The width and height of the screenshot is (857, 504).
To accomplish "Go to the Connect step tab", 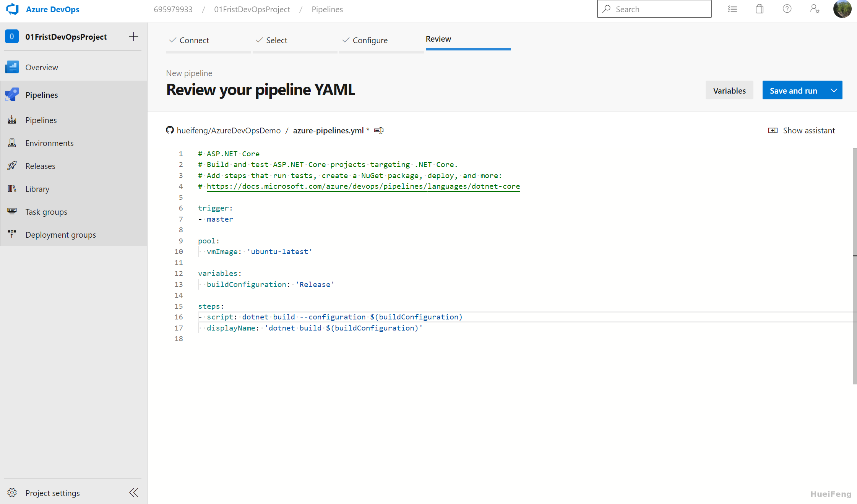I will coord(208,41).
